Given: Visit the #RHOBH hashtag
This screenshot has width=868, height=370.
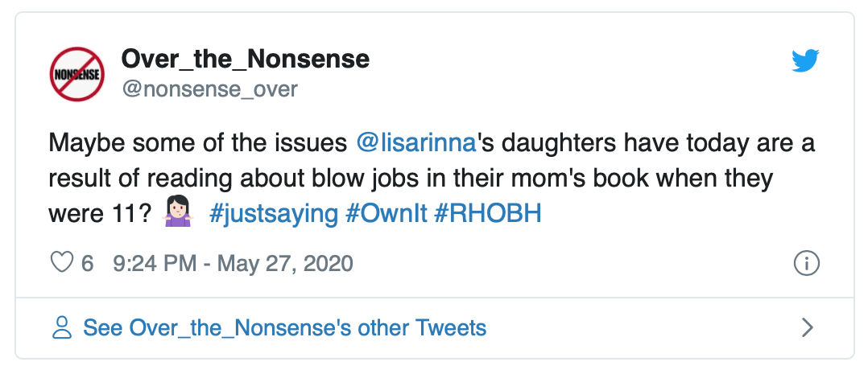Looking at the screenshot, I should click(x=487, y=214).
